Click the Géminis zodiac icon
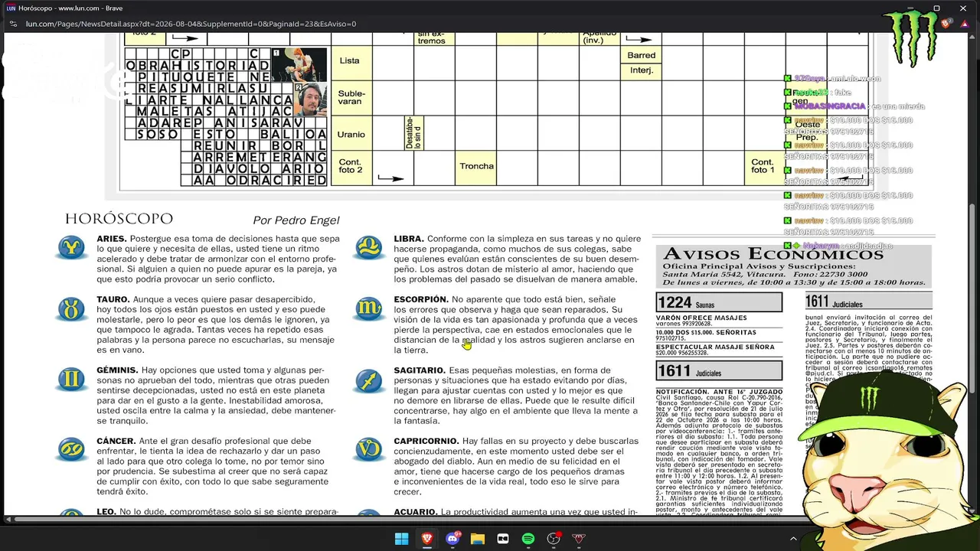 point(71,380)
